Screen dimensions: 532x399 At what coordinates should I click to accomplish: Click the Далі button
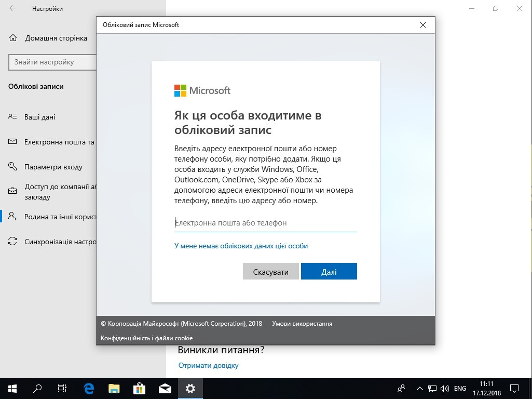(x=329, y=271)
